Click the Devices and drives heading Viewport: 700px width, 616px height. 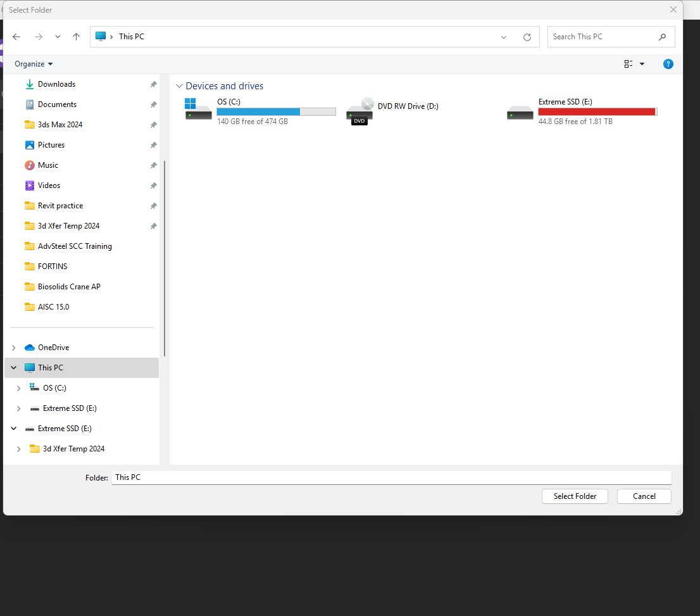224,85
